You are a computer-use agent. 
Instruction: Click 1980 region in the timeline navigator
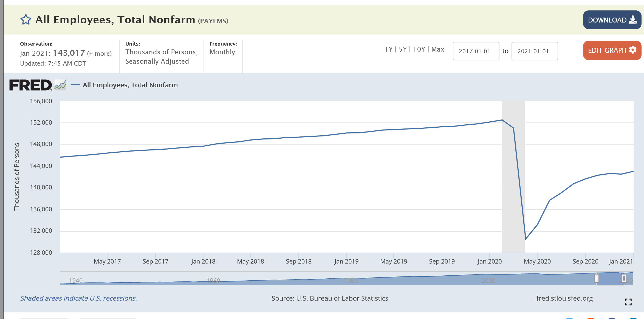(x=351, y=280)
